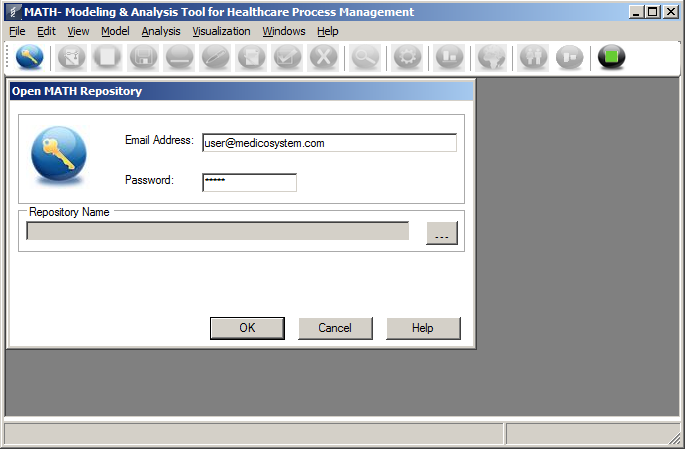This screenshot has width=686, height=450.
Task: Click the Repository Name field
Action: coord(217,231)
